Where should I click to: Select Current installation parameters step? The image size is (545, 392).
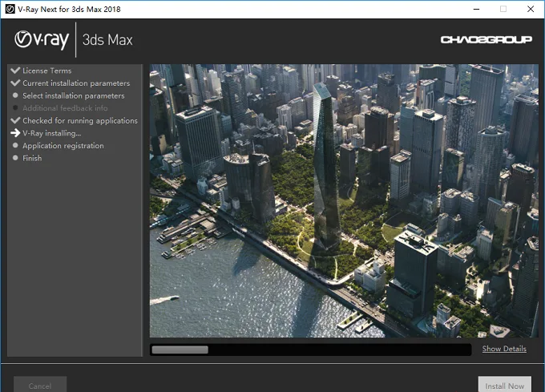(x=76, y=83)
